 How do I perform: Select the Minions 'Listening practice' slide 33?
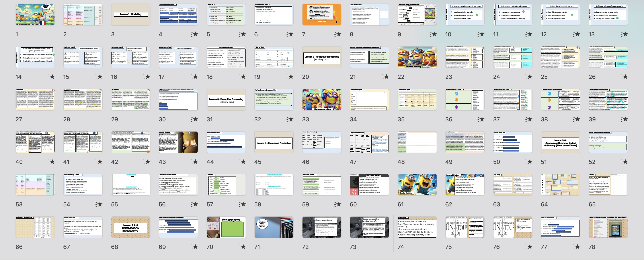[322, 100]
